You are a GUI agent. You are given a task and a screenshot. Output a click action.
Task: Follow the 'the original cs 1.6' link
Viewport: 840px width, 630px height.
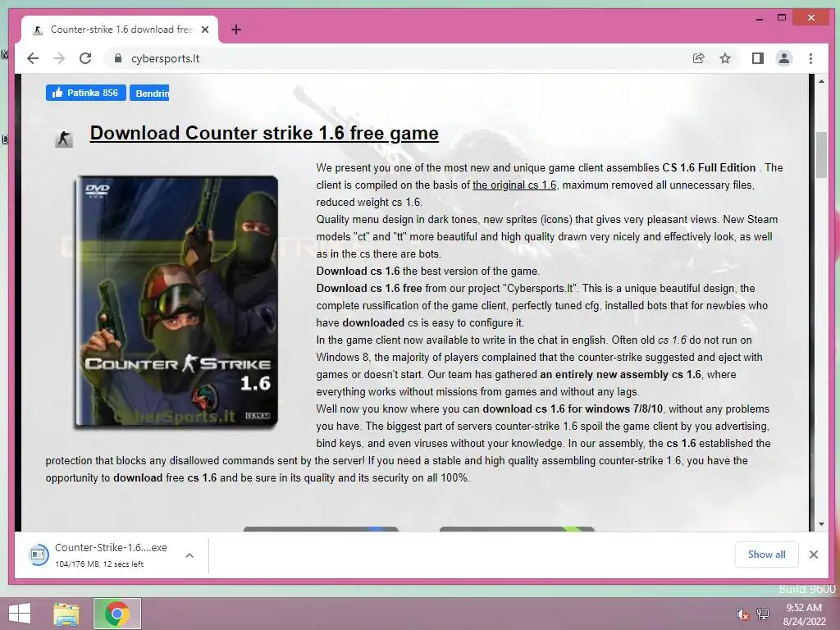(514, 185)
